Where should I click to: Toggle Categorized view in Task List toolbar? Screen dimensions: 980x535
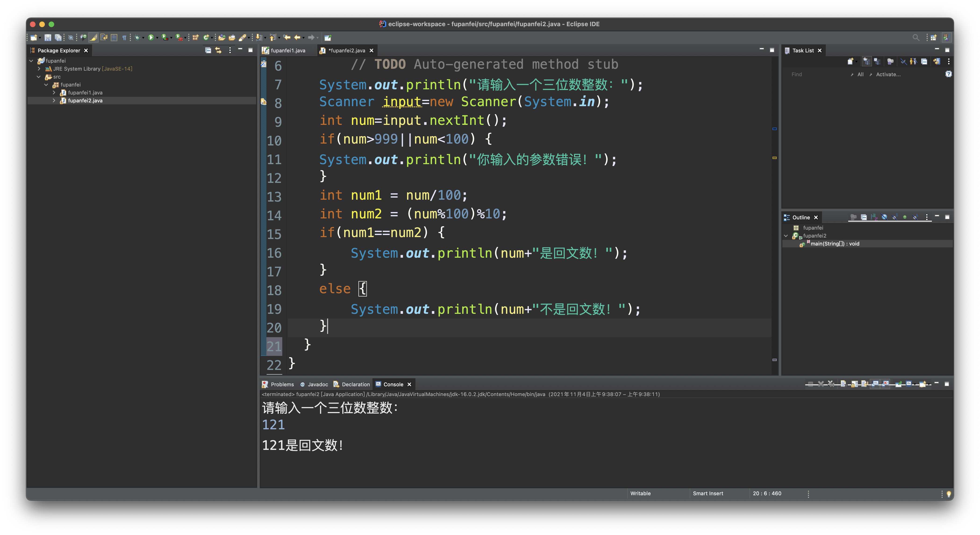pos(867,61)
